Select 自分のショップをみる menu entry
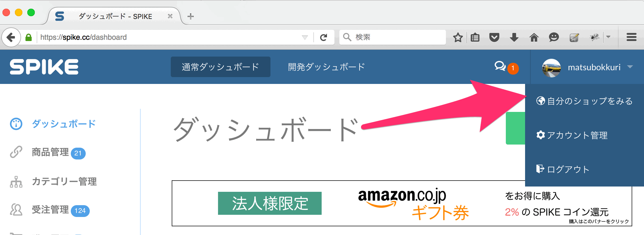644x235 pixels. (584, 101)
